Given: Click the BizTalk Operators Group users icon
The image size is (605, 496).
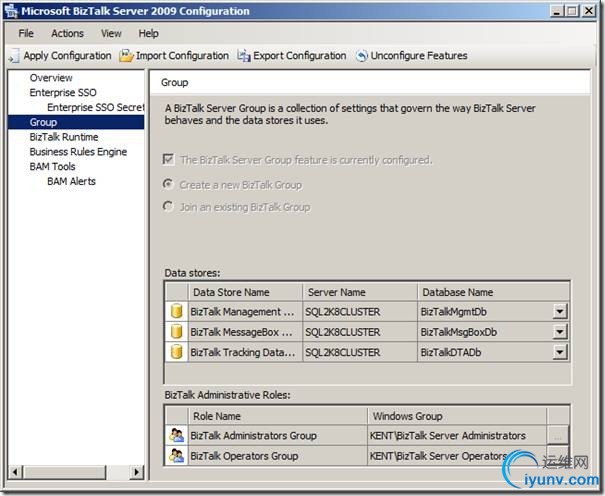Looking at the screenshot, I should tap(176, 456).
